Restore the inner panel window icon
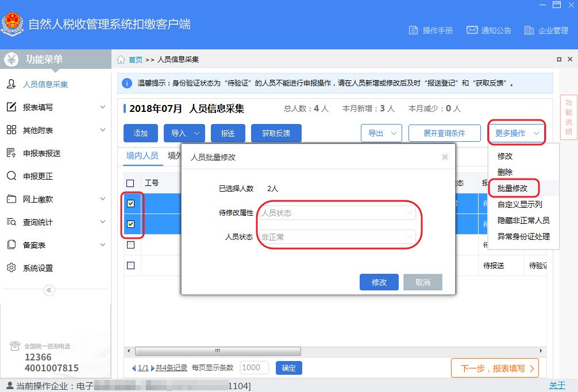Viewport: 578px width, 392px height. point(559,59)
